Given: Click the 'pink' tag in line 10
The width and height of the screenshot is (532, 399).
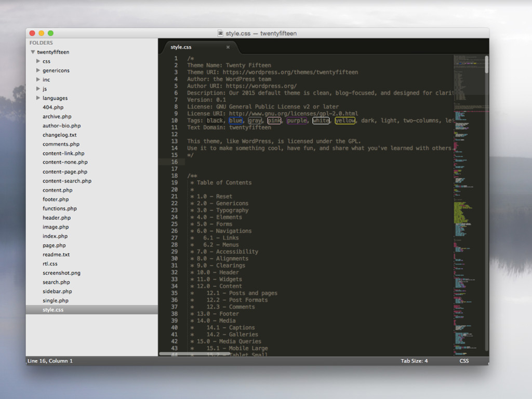Looking at the screenshot, I should click(x=274, y=121).
